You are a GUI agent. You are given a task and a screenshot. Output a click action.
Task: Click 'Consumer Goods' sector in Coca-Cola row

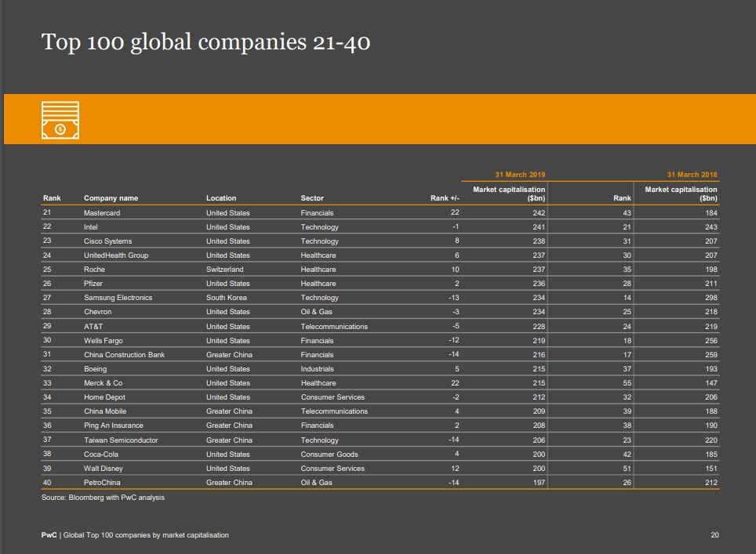click(329, 454)
